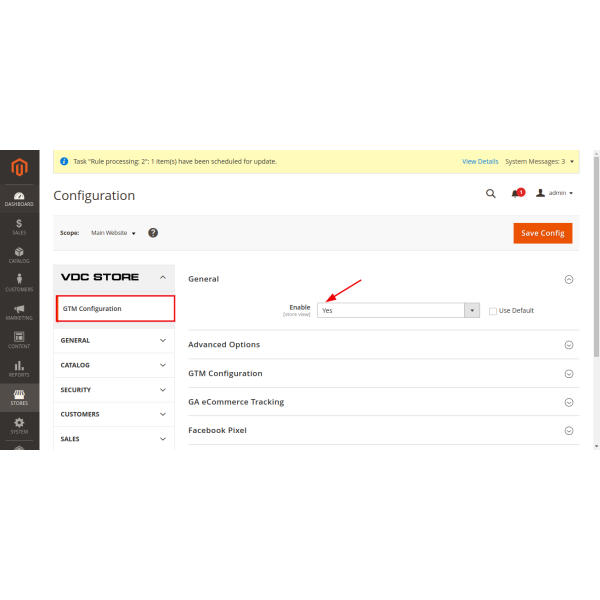Open the Enable Yes dropdown
Viewport: 600px width, 600px height.
(x=398, y=311)
